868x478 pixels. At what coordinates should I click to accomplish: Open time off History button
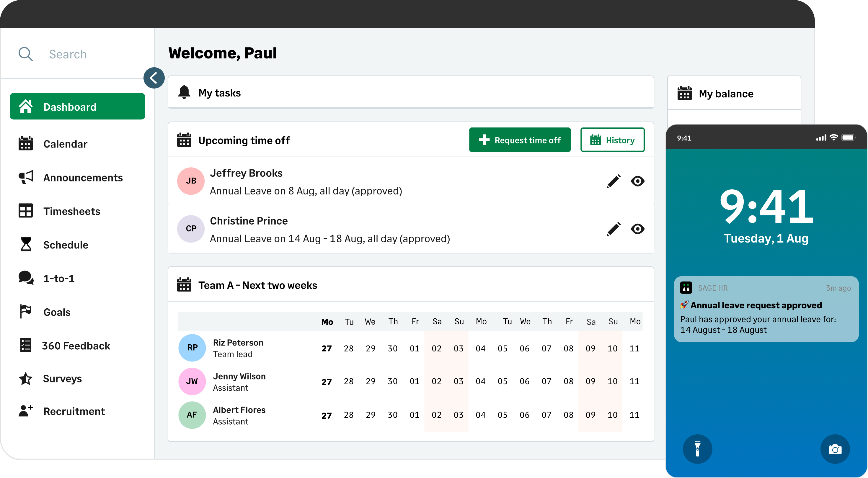(x=612, y=140)
